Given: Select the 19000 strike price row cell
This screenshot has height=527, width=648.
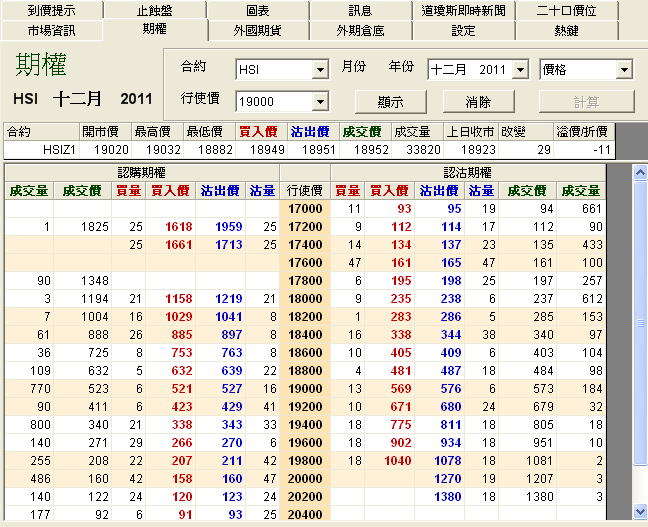Looking at the screenshot, I should [305, 389].
